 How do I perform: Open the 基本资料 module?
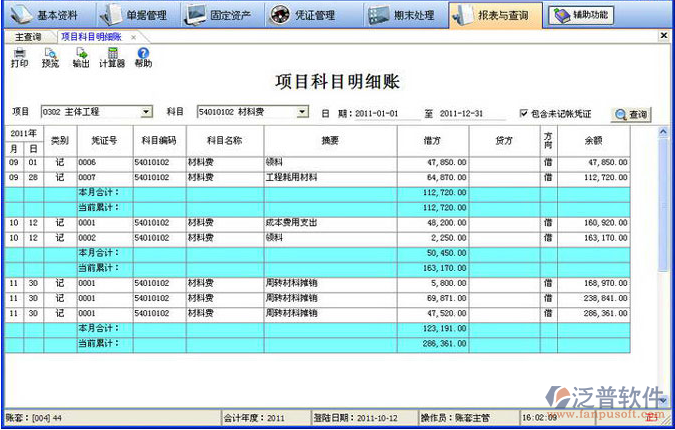tap(48, 15)
